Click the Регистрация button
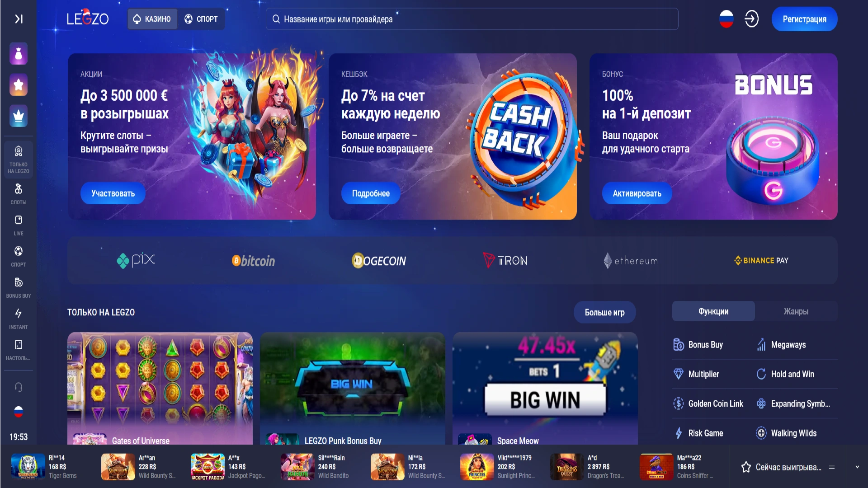This screenshot has height=488, width=868. click(804, 19)
